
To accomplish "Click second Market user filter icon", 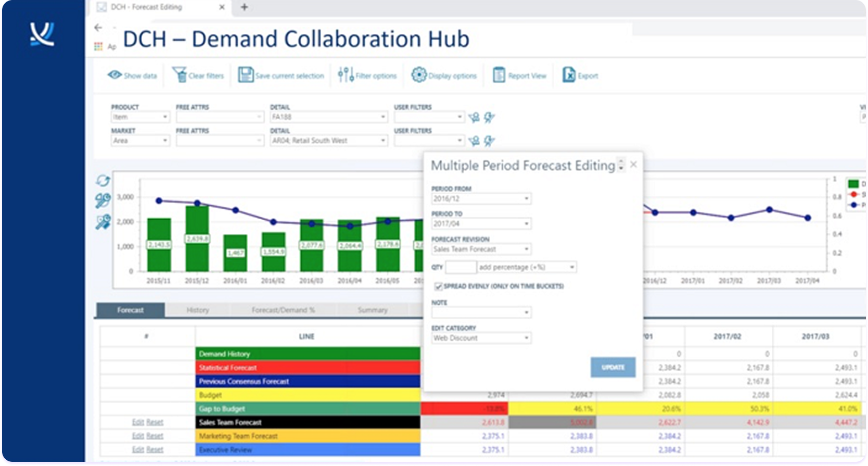I will click(489, 141).
